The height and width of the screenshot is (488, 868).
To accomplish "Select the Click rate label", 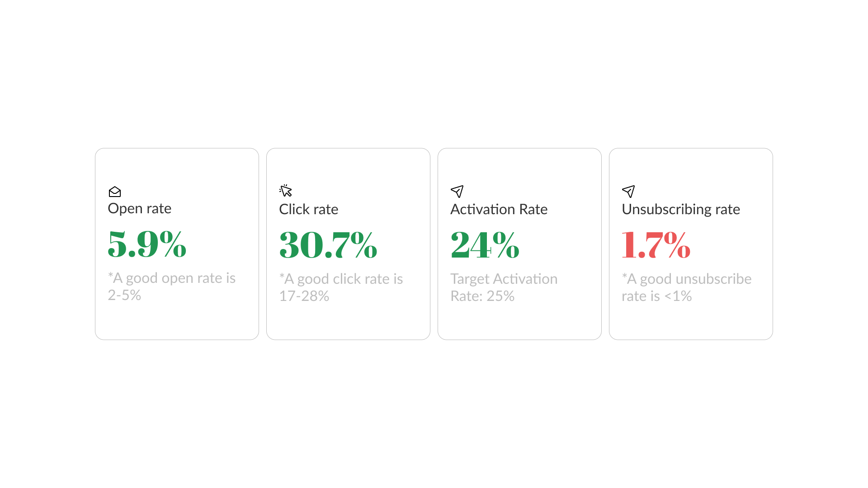I will [308, 209].
